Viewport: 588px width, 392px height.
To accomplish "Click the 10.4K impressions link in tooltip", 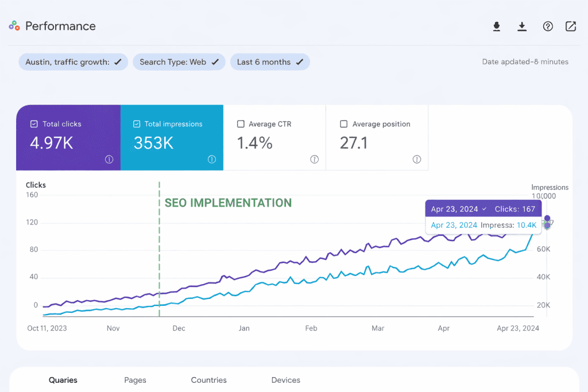I will tap(527, 225).
